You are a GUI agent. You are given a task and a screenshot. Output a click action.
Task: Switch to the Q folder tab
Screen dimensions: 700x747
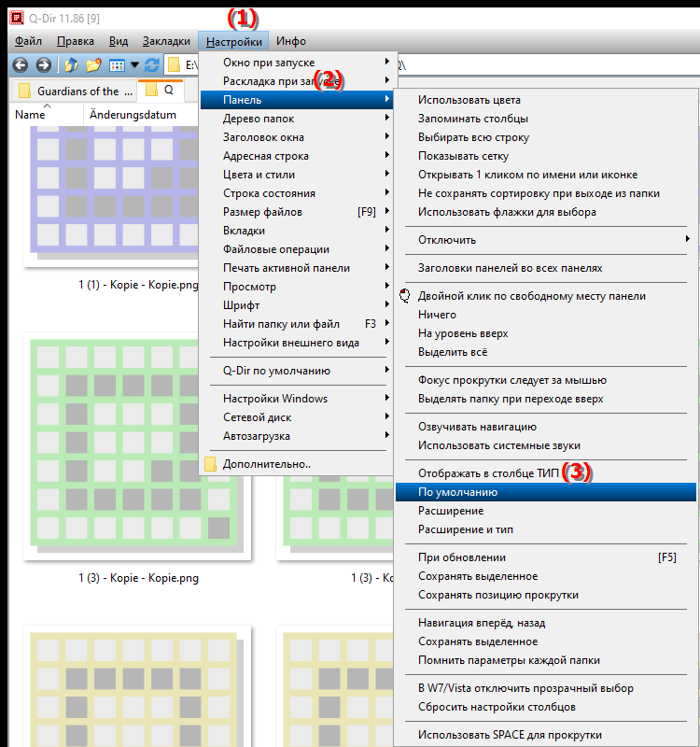point(161,90)
